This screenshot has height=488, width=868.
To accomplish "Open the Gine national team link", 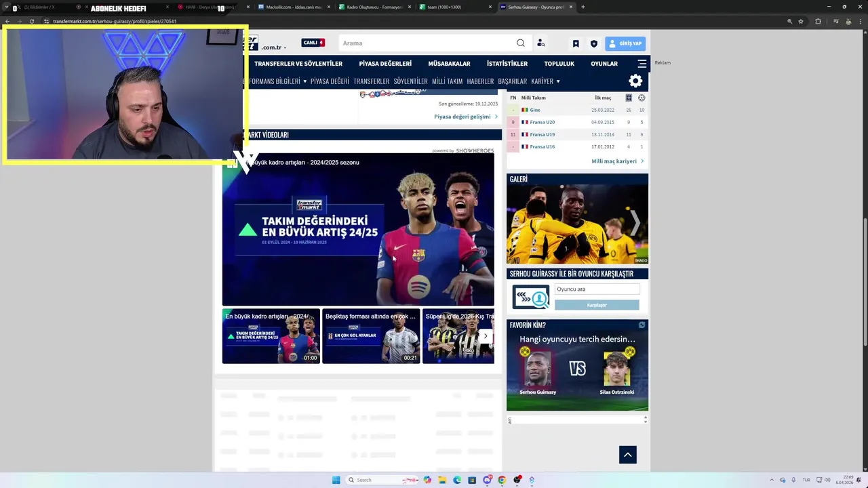I will coord(535,110).
